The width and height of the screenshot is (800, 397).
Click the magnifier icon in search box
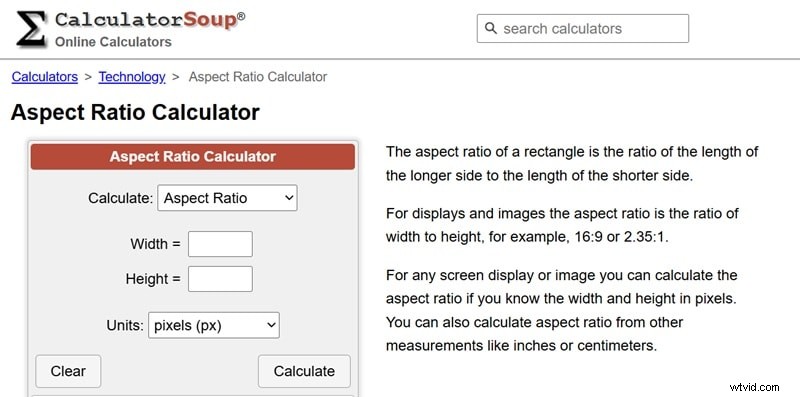click(x=490, y=28)
